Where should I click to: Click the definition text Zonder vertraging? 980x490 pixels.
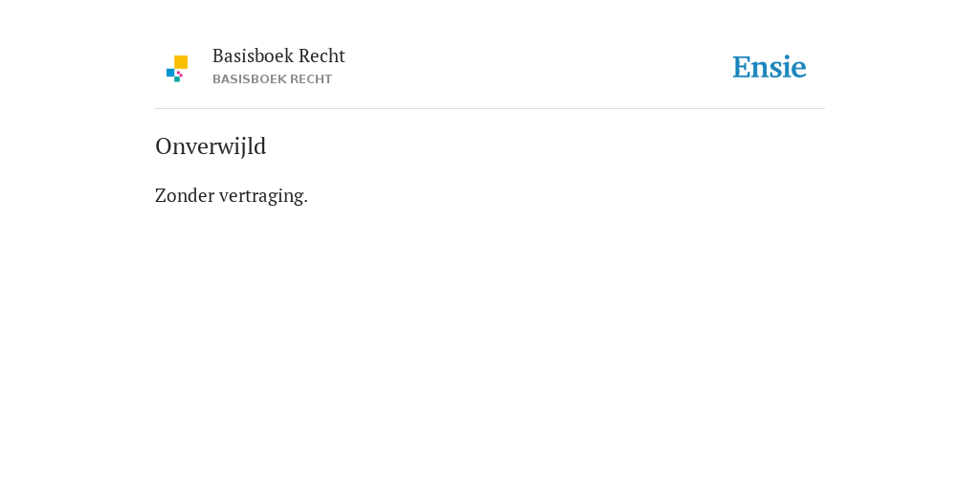click(x=232, y=195)
